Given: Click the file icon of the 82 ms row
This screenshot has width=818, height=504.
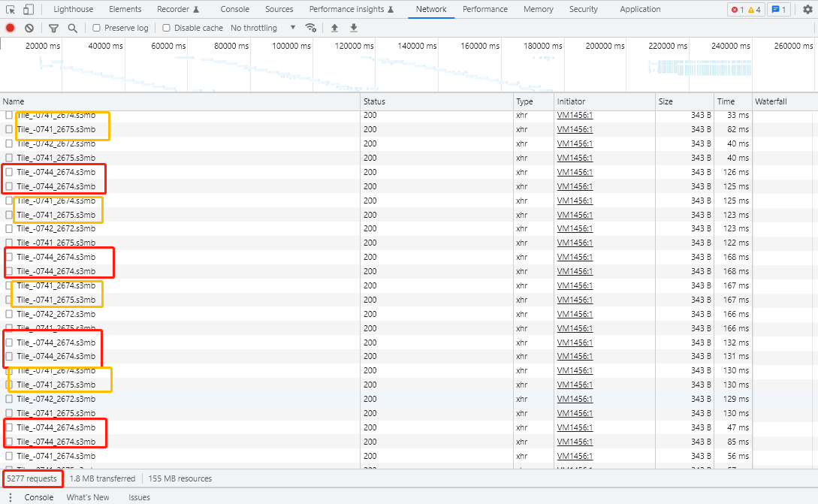Looking at the screenshot, I should (9, 129).
